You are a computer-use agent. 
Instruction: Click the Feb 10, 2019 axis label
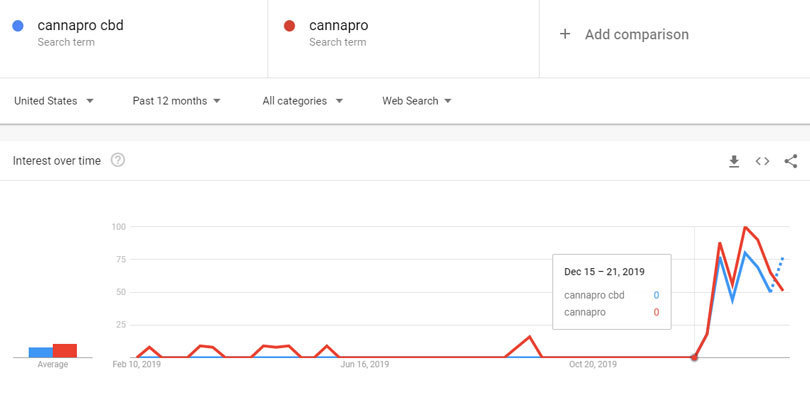coord(136,364)
